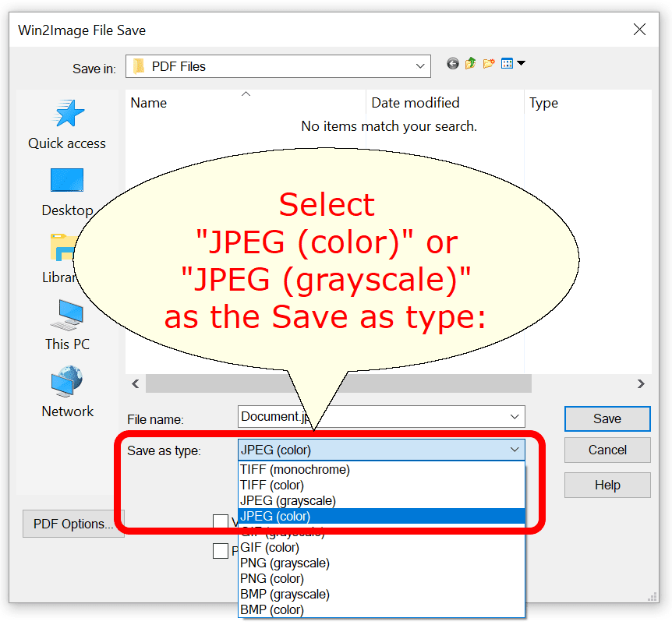Click the Save button
This screenshot has width=672, height=625.
[607, 418]
